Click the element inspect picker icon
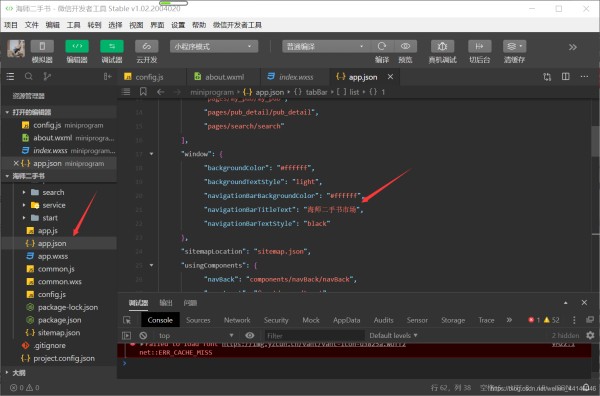The height and width of the screenshot is (396, 600). pyautogui.click(x=127, y=320)
